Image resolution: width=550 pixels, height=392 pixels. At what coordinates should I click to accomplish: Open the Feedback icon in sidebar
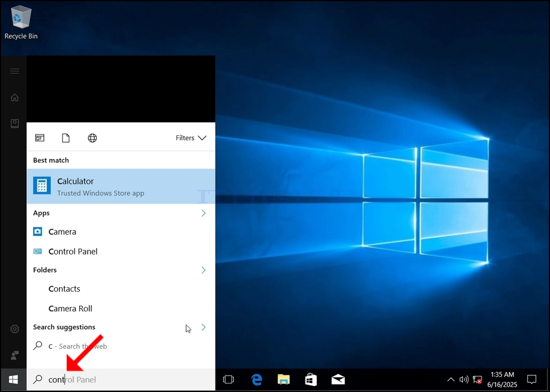(15, 355)
